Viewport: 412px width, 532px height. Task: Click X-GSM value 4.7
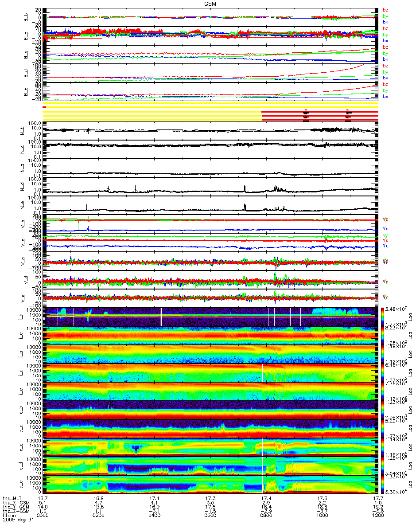[x=99, y=502]
